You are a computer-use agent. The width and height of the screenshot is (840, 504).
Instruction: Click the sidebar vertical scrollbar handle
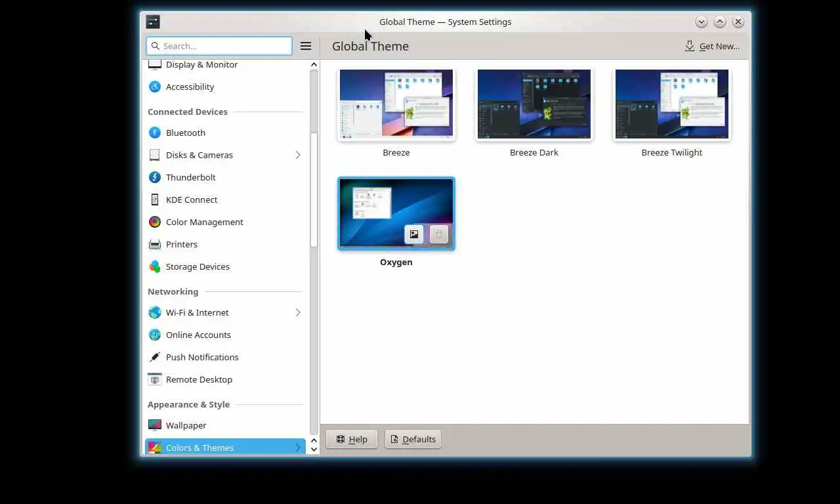(314, 190)
